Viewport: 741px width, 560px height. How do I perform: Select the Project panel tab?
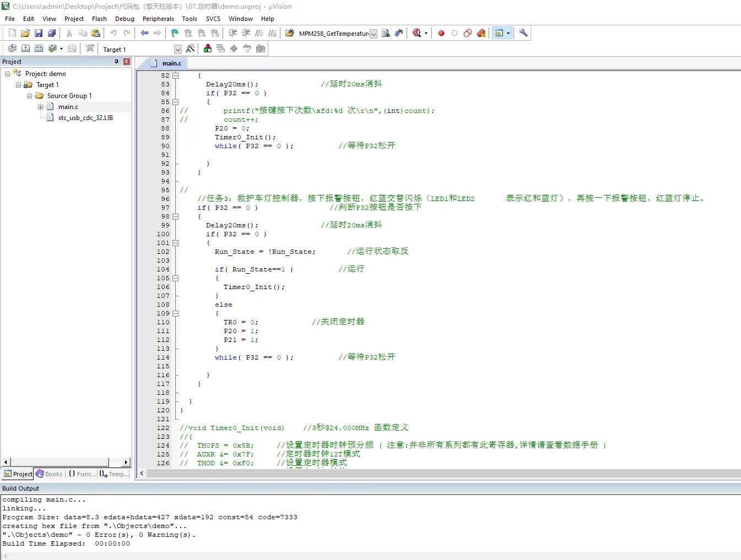coord(18,474)
